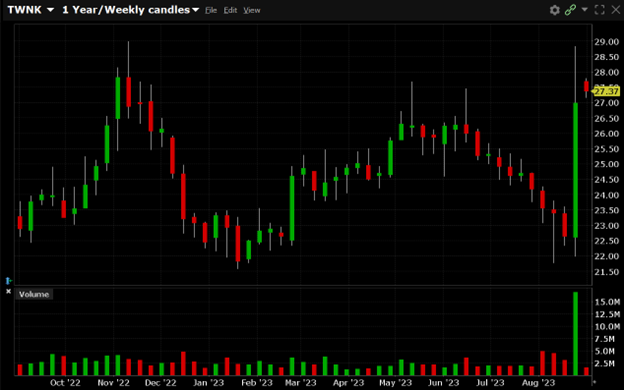Screen dimensions: 624x390
Task: Click the Jun '23 date axis label
Action: click(443, 383)
